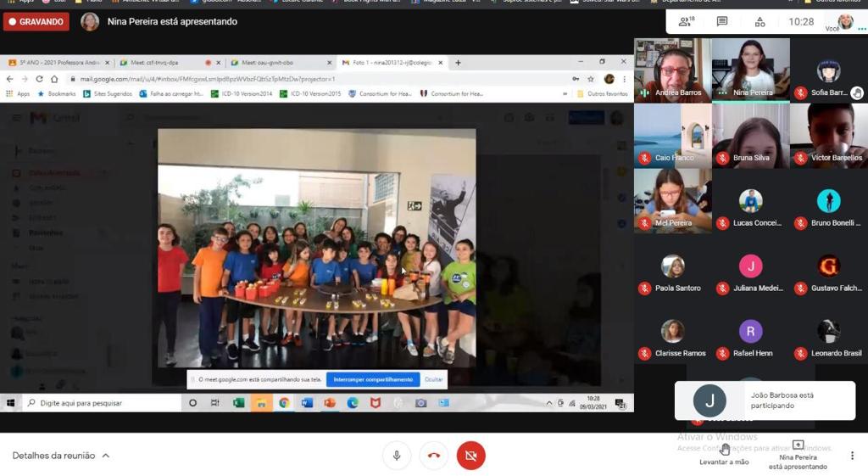Open Excel from the taskbar
The height and width of the screenshot is (476, 868).
pos(238,403)
